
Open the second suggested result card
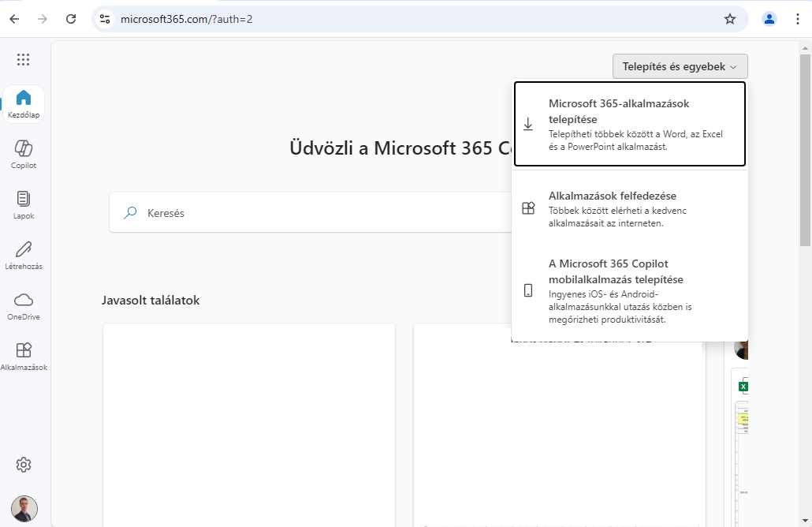[x=559, y=434]
